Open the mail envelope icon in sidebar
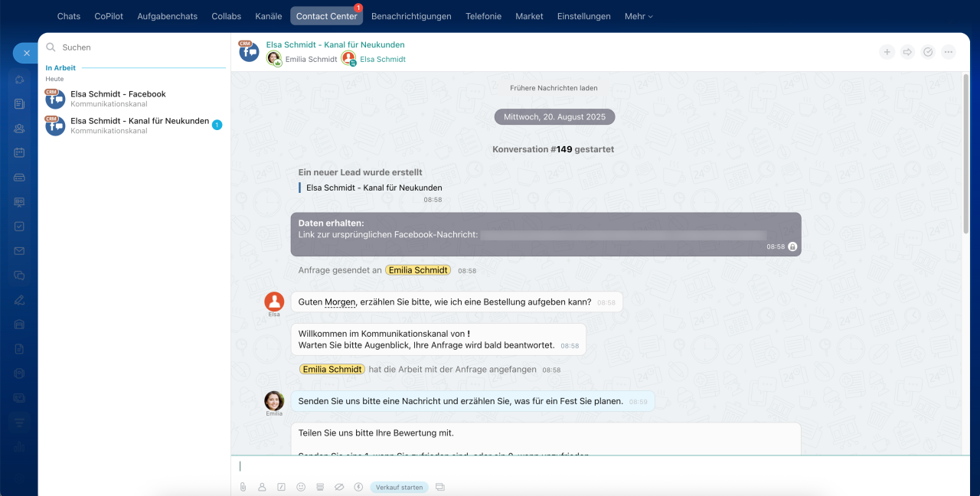 pos(19,251)
